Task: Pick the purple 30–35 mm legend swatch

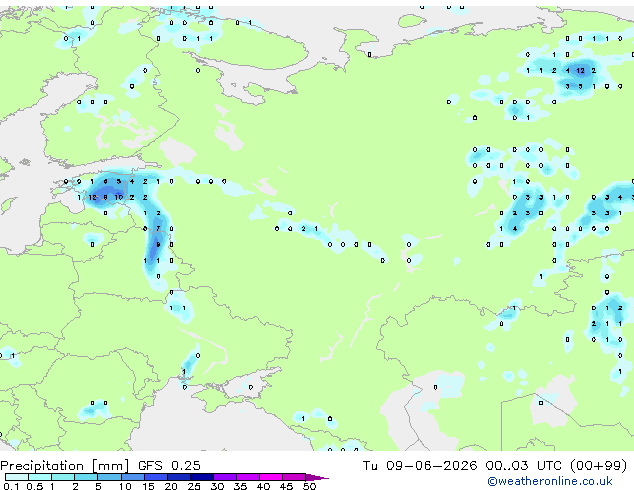Action: click(x=225, y=477)
